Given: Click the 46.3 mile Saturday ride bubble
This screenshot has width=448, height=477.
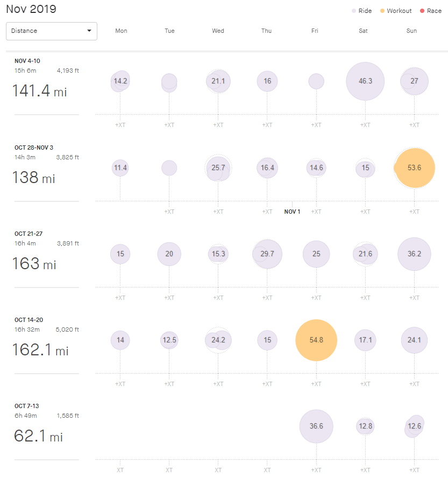Looking at the screenshot, I should coord(365,81).
